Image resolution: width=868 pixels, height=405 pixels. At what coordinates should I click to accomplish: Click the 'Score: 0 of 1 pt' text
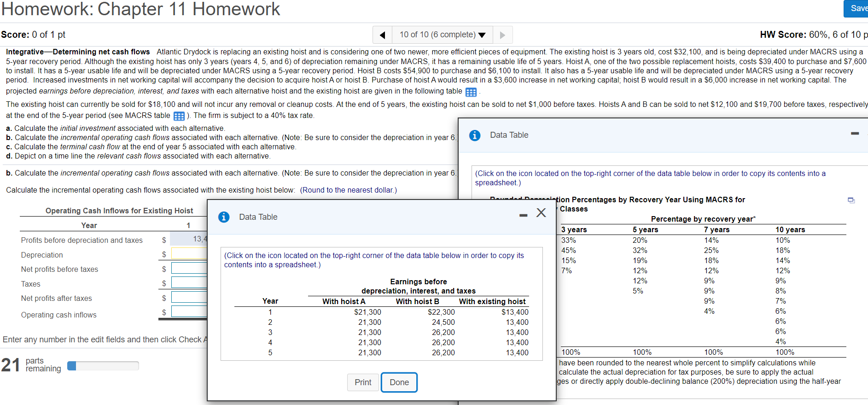point(33,35)
